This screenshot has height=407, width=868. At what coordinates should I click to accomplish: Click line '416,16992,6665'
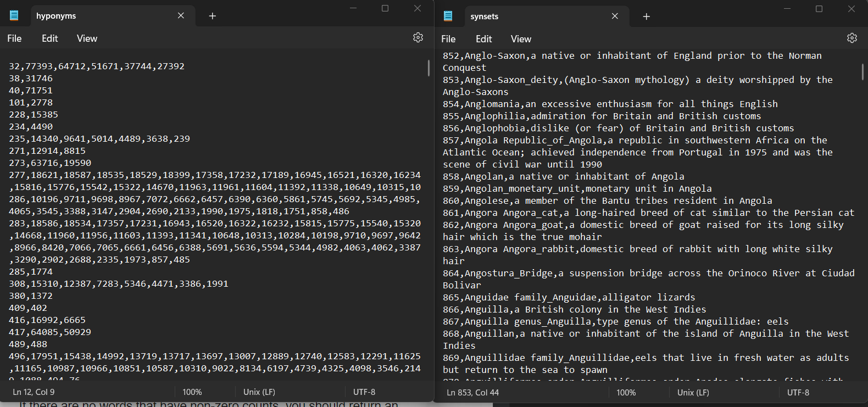pyautogui.click(x=47, y=320)
